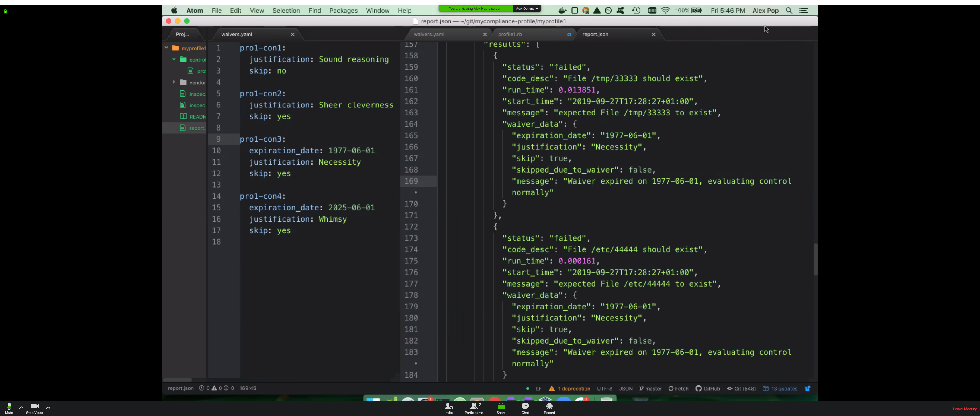Open GitHub panel from status bar
The width and height of the screenshot is (980, 416).
click(x=708, y=389)
